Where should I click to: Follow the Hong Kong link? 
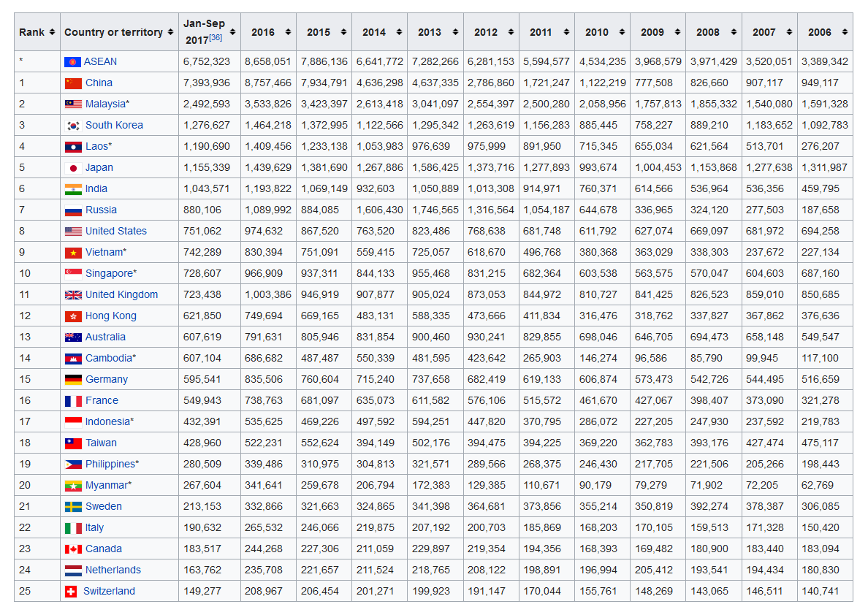(111, 316)
